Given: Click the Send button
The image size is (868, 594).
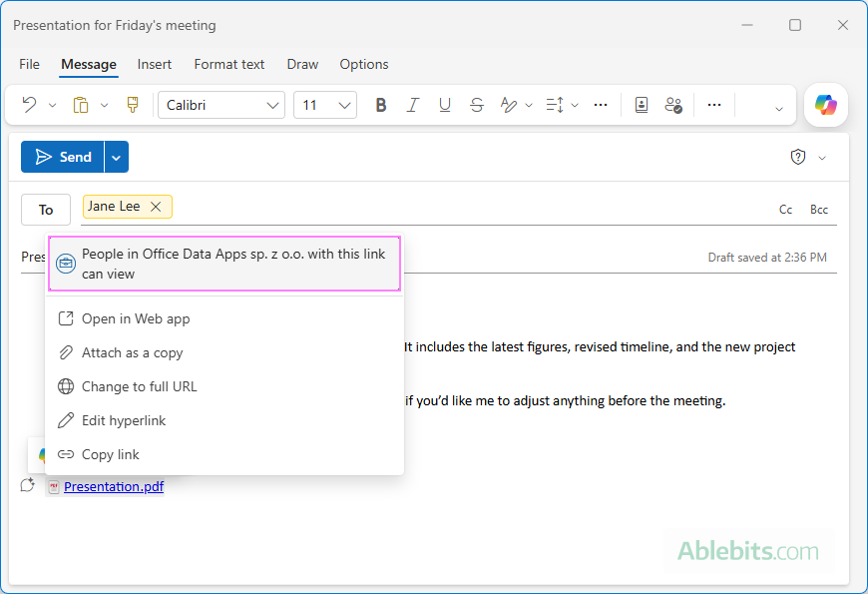Looking at the screenshot, I should tap(63, 157).
